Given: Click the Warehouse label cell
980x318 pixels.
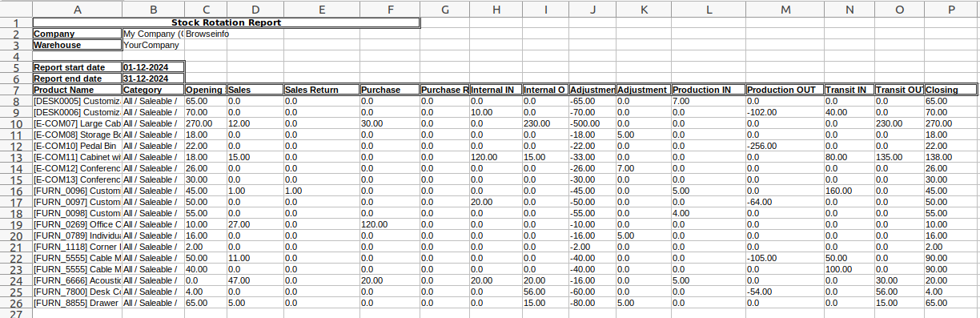Looking at the screenshot, I should click(77, 45).
